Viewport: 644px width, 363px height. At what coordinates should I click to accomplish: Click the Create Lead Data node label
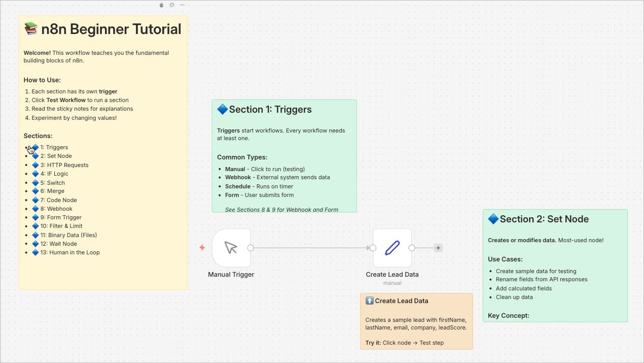392,275
